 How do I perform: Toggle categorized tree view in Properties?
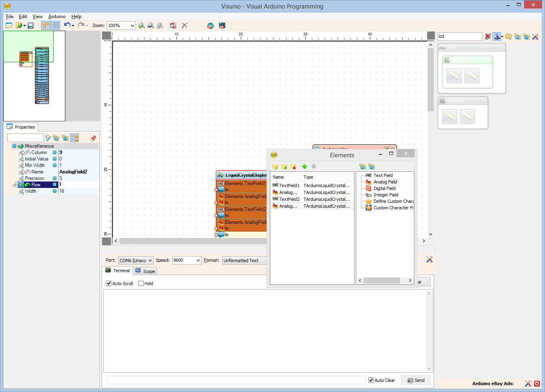75,138
